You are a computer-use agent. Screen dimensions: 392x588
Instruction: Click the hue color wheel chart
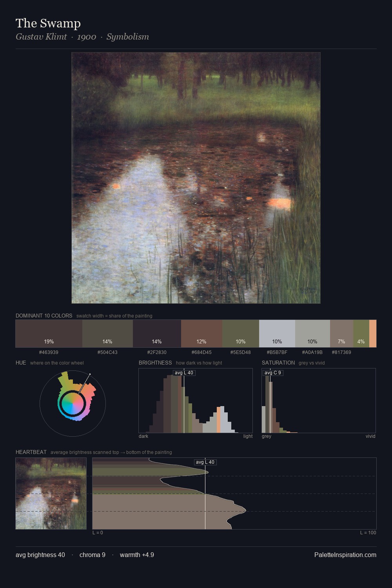pyautogui.click(x=73, y=403)
